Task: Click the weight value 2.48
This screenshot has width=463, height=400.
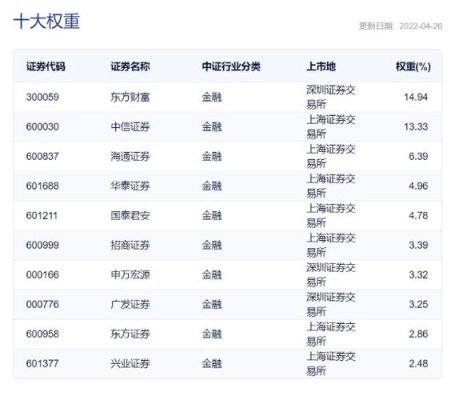Action: coord(418,364)
